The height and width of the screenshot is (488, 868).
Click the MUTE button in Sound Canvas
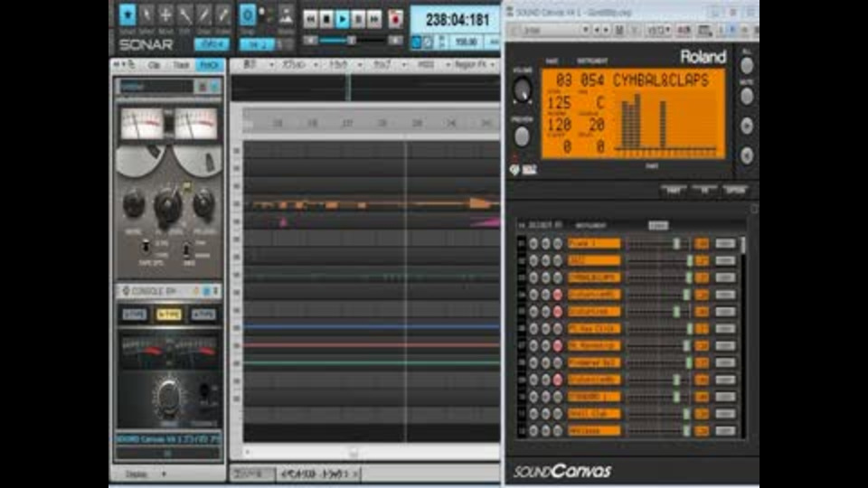tap(747, 97)
